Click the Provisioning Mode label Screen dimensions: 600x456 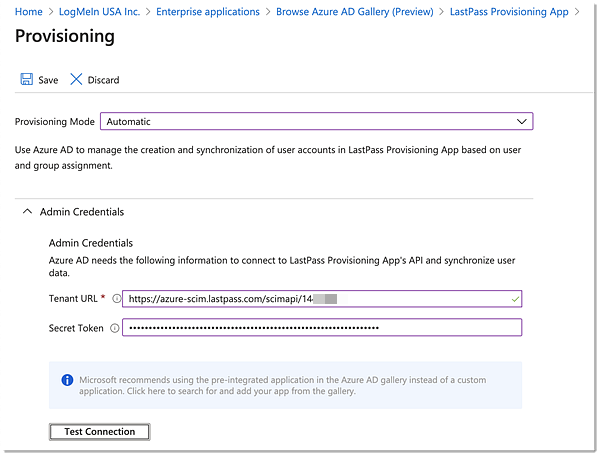click(x=55, y=122)
